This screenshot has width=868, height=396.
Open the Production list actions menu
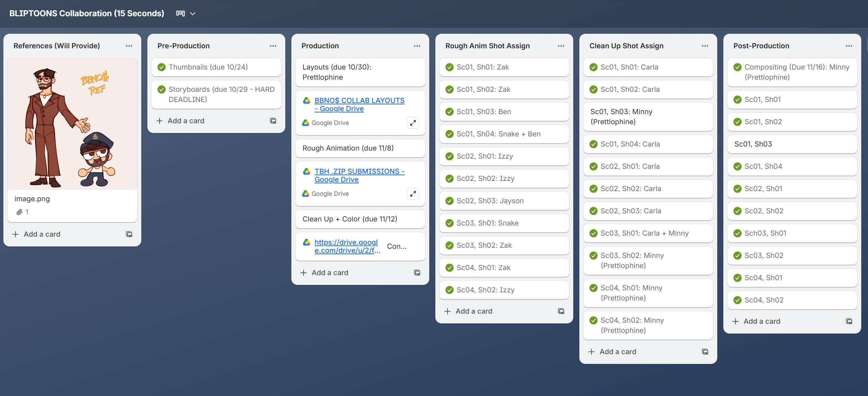[417, 46]
